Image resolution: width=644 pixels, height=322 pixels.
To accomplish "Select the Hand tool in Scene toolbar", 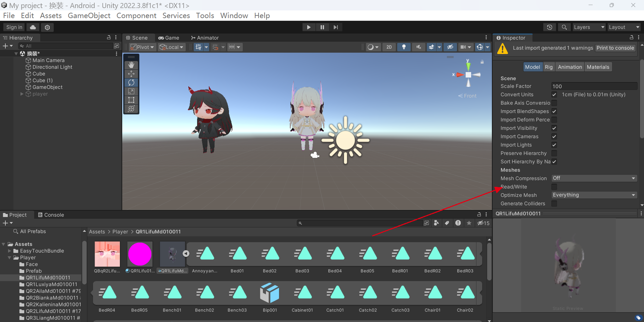I will coord(131,65).
